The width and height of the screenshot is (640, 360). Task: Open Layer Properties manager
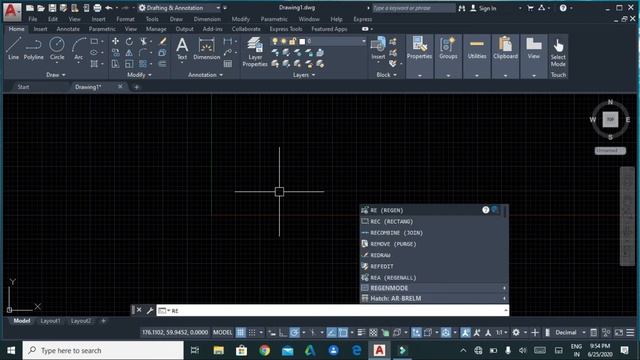255,52
